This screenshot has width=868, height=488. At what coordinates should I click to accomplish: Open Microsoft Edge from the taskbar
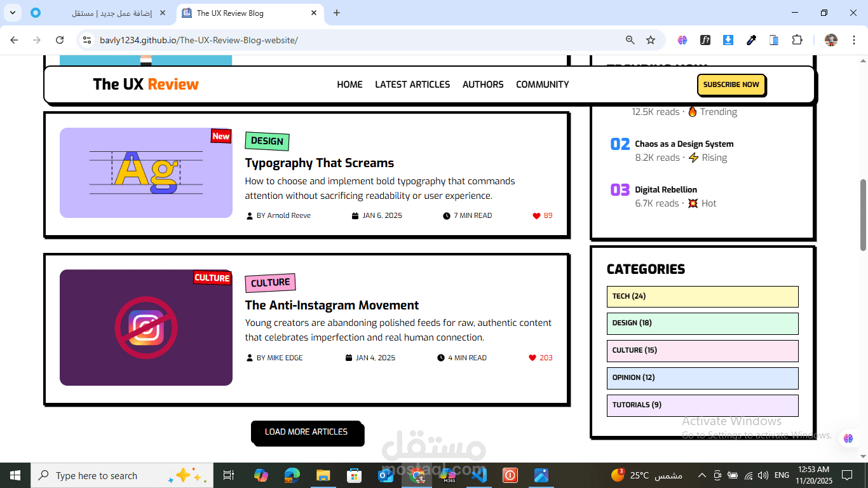(x=292, y=475)
